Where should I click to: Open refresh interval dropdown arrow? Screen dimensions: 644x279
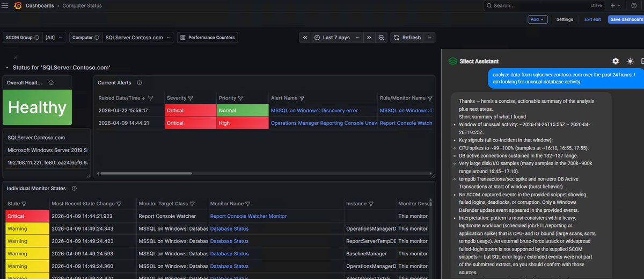tap(430, 38)
